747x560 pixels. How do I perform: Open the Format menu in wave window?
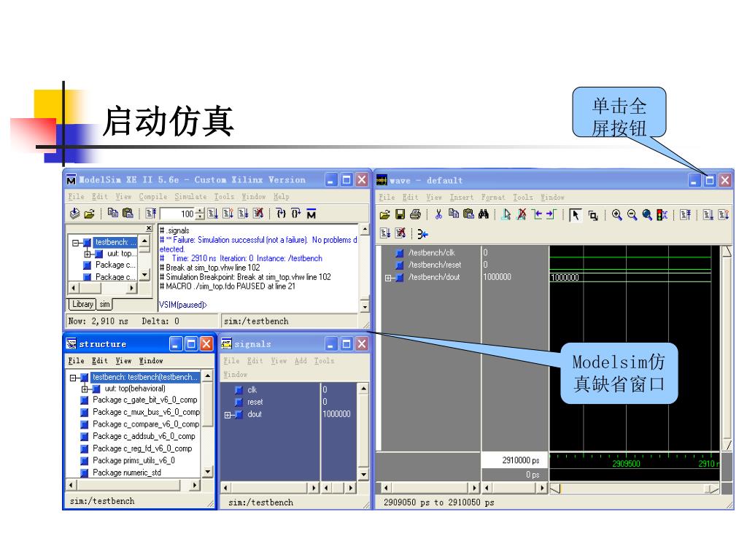[x=493, y=197]
